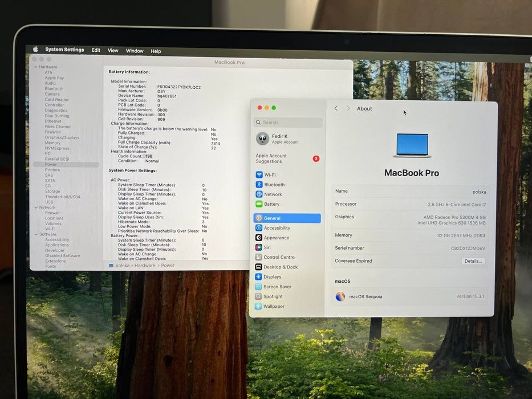Click the Fedir K alien avatar
The height and width of the screenshot is (399, 532).
262,139
